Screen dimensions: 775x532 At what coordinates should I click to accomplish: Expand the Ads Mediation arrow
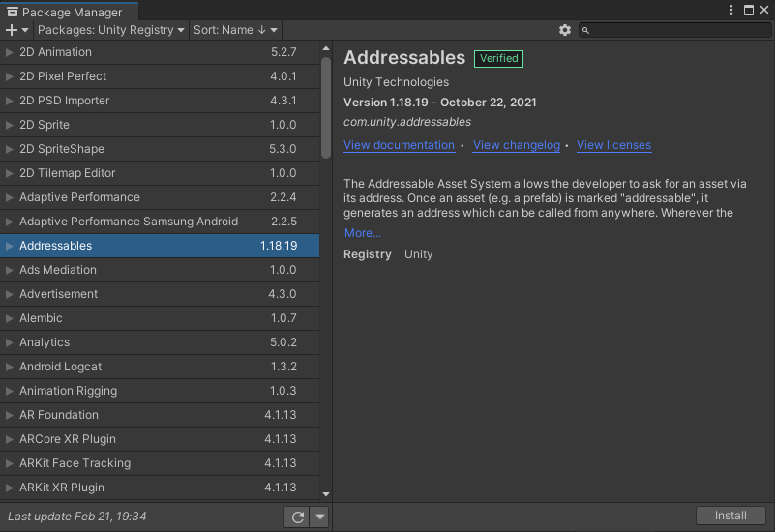coord(9,270)
